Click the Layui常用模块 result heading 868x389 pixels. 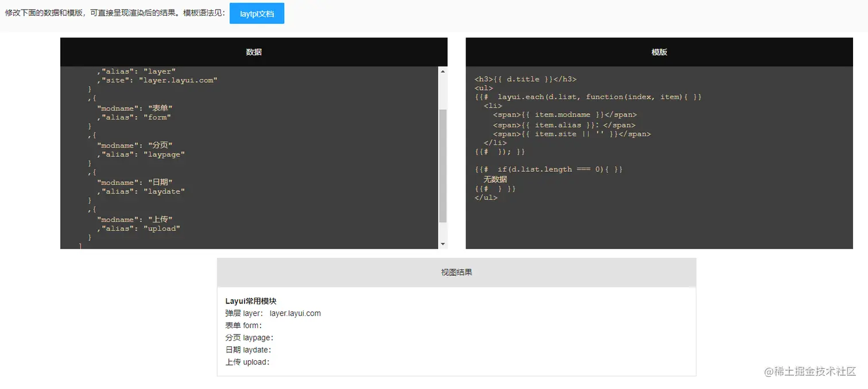click(251, 301)
